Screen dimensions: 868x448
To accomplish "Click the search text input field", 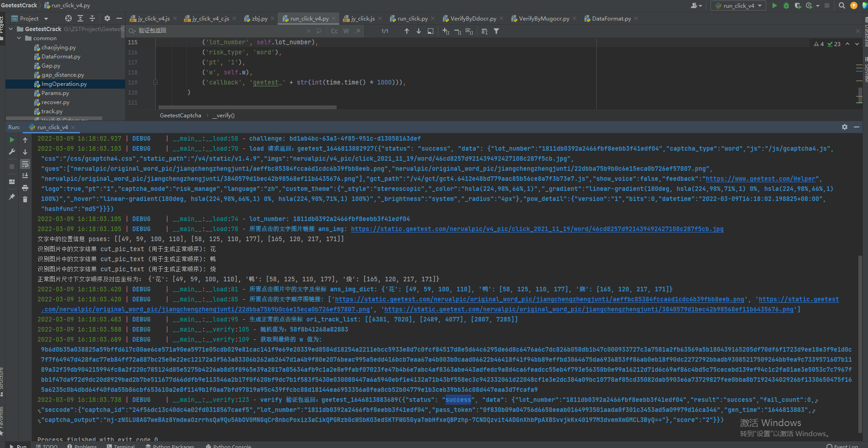I will [221, 31].
